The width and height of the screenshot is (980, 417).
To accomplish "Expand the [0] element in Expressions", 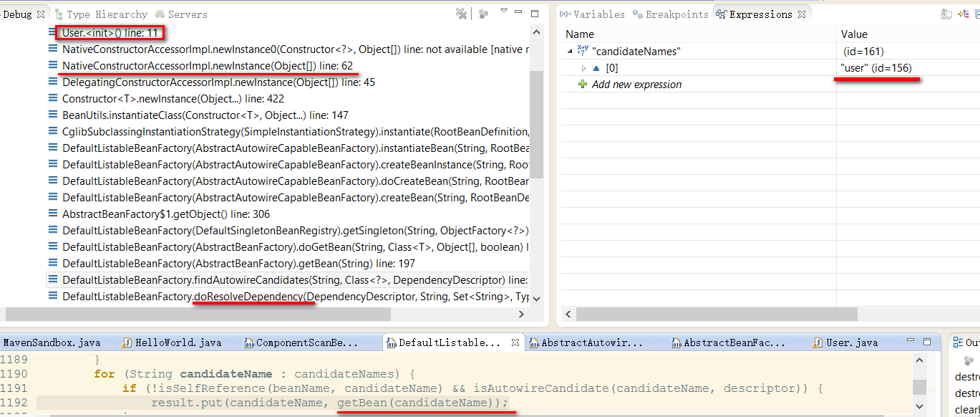I will (x=583, y=68).
